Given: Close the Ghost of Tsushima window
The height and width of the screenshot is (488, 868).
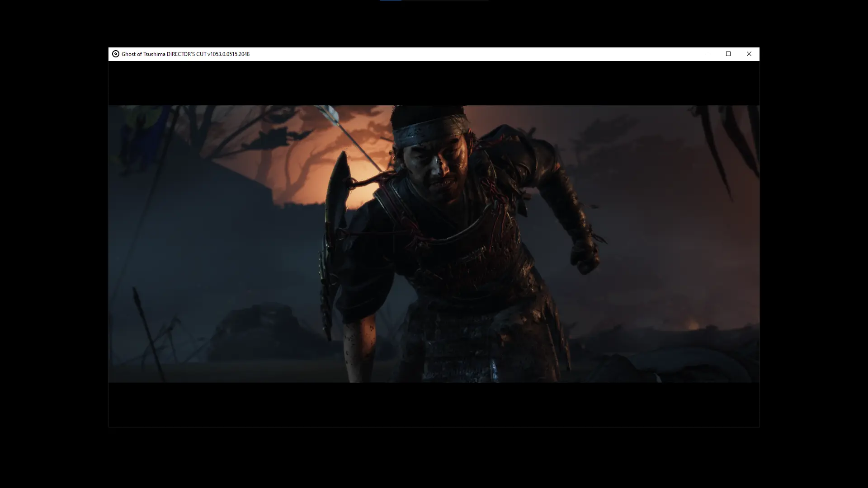Looking at the screenshot, I should [749, 54].
